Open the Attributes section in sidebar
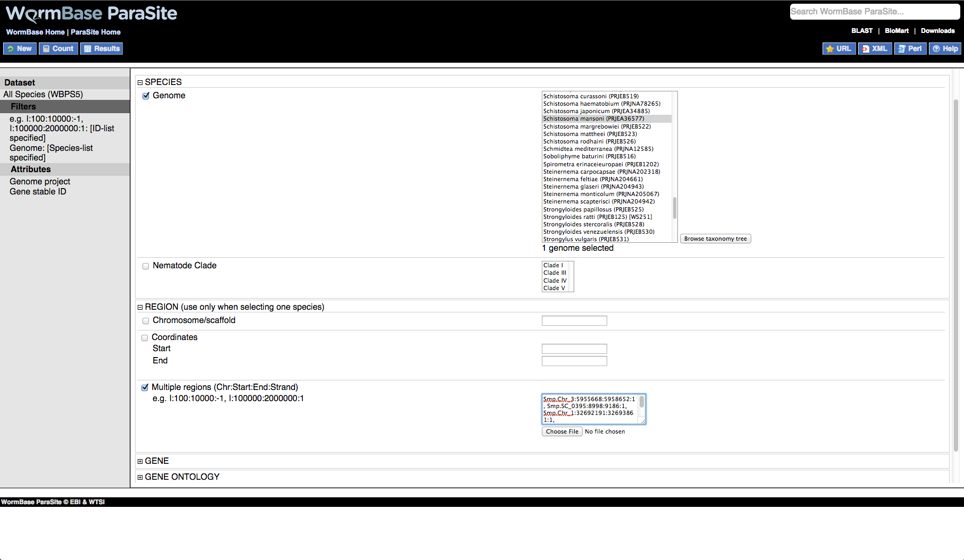The height and width of the screenshot is (560, 964). click(31, 169)
